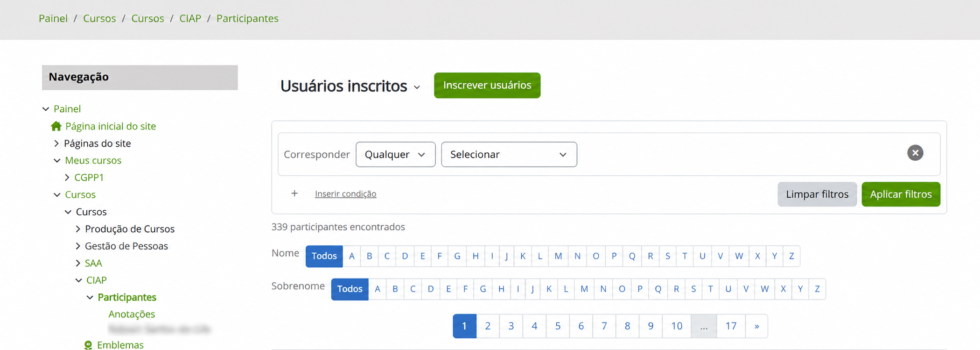The width and height of the screenshot is (980, 350).
Task: Open Anotações under Participantes
Action: click(132, 314)
